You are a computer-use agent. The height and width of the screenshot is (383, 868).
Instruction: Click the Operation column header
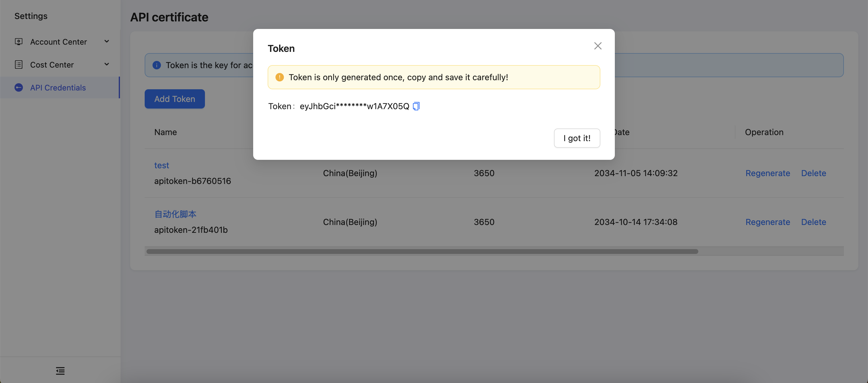click(764, 132)
